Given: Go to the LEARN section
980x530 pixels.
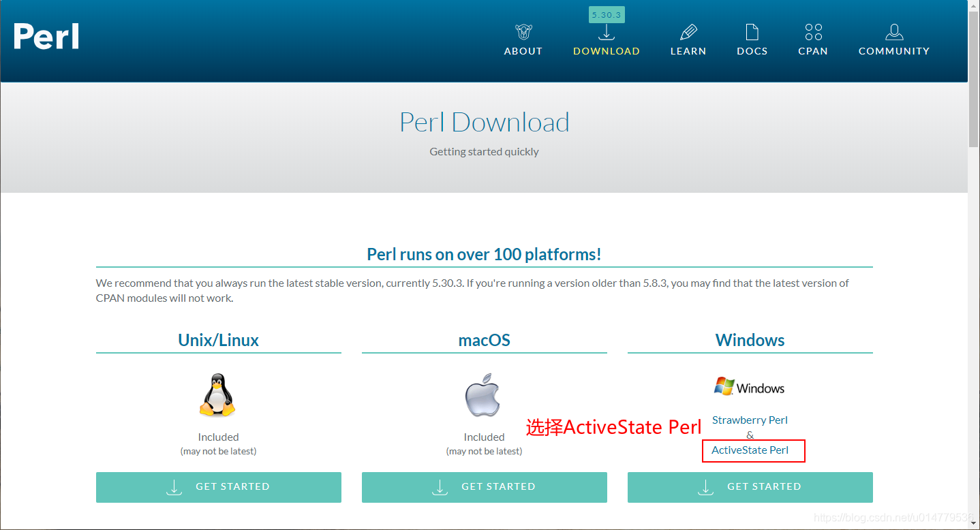Looking at the screenshot, I should coord(688,51).
